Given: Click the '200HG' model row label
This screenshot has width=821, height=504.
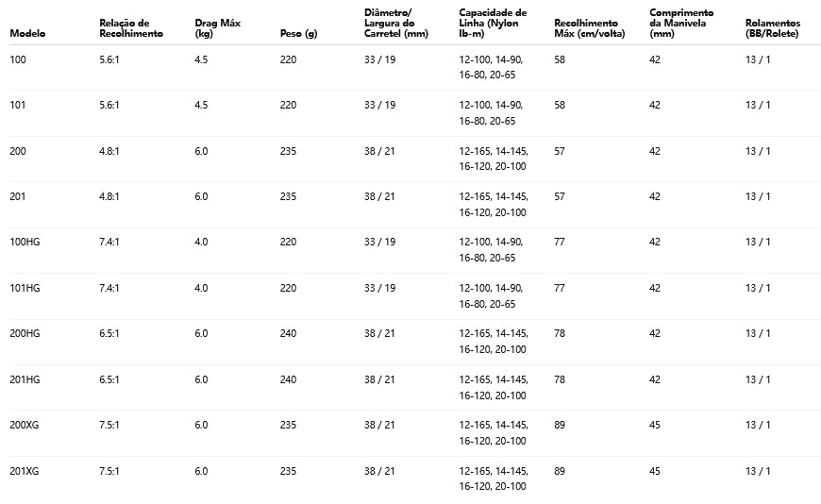Looking at the screenshot, I should [x=25, y=333].
